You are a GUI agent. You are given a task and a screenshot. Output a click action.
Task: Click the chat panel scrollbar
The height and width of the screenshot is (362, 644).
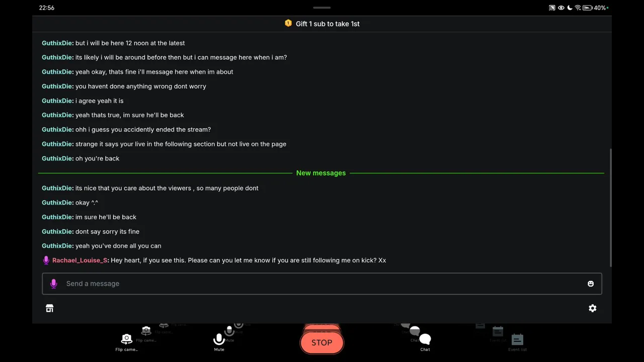(x=611, y=208)
